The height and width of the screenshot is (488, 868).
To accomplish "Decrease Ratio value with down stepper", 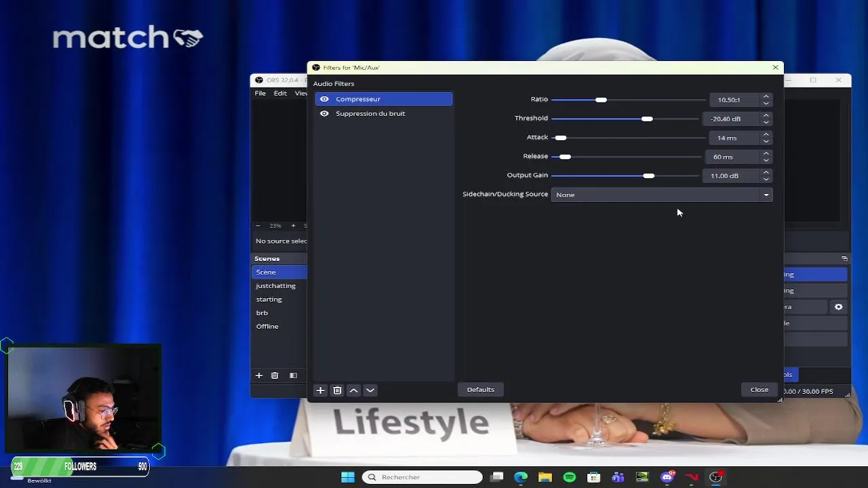I will pos(766,103).
